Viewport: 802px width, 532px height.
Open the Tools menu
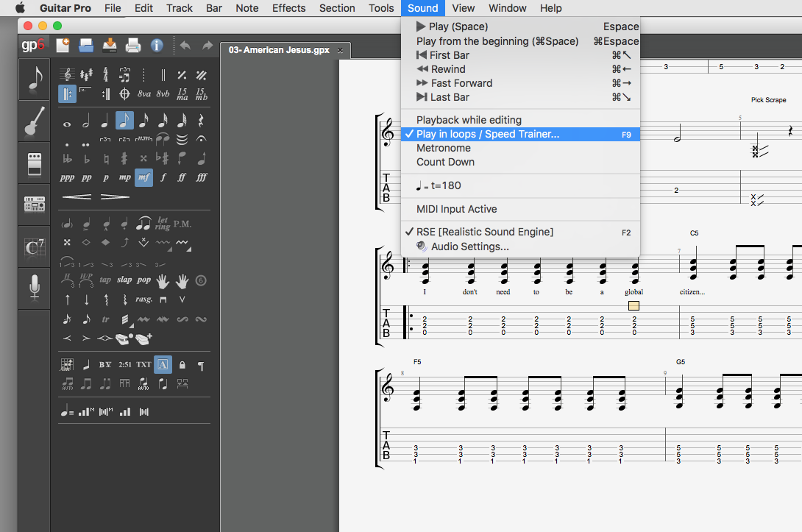[381, 8]
